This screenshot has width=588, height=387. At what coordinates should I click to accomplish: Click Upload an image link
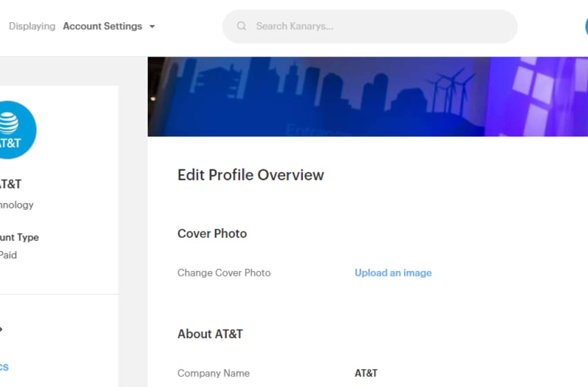tap(393, 273)
